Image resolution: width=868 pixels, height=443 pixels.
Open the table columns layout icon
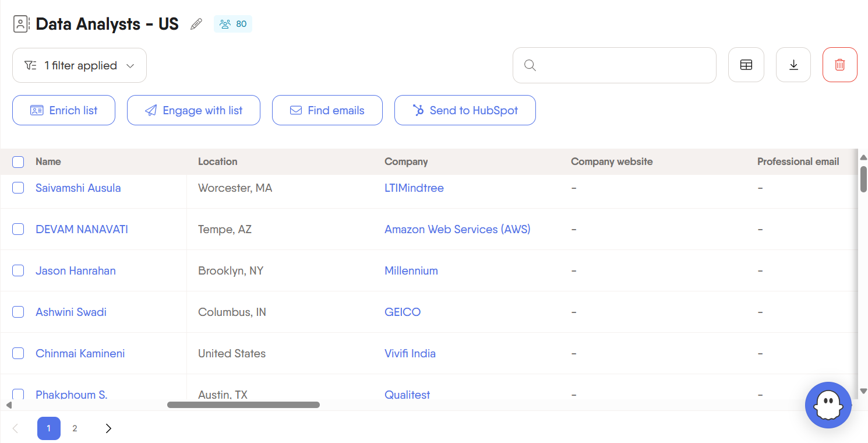[746, 65]
